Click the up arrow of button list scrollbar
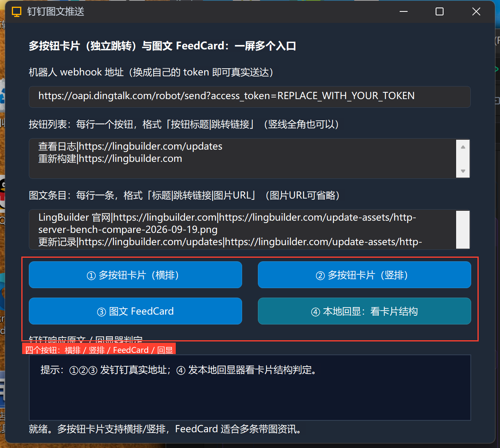 pyautogui.click(x=463, y=147)
